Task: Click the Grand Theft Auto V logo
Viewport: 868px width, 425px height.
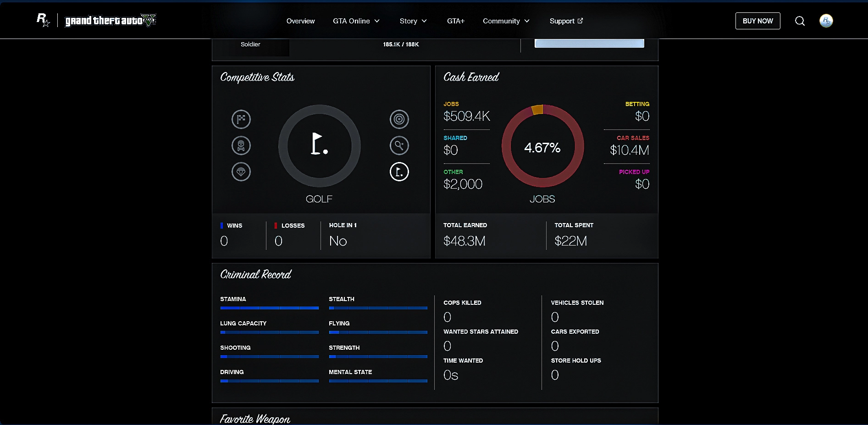Action: coord(111,21)
